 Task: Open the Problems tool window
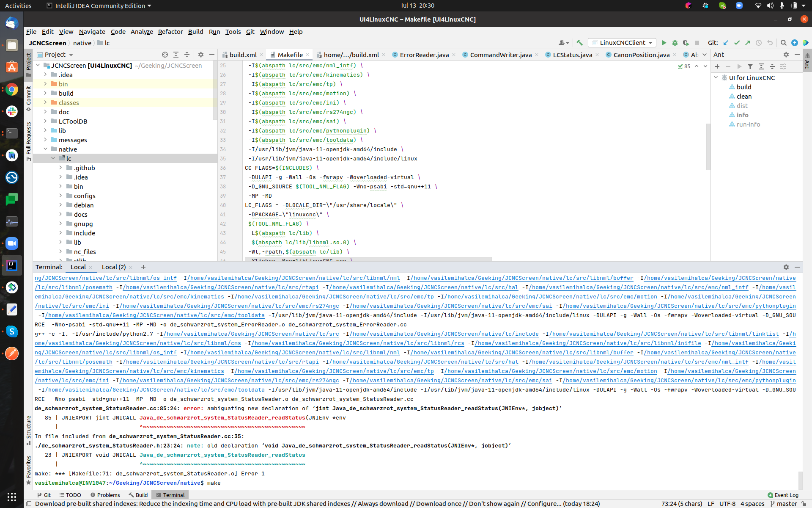pos(105,495)
